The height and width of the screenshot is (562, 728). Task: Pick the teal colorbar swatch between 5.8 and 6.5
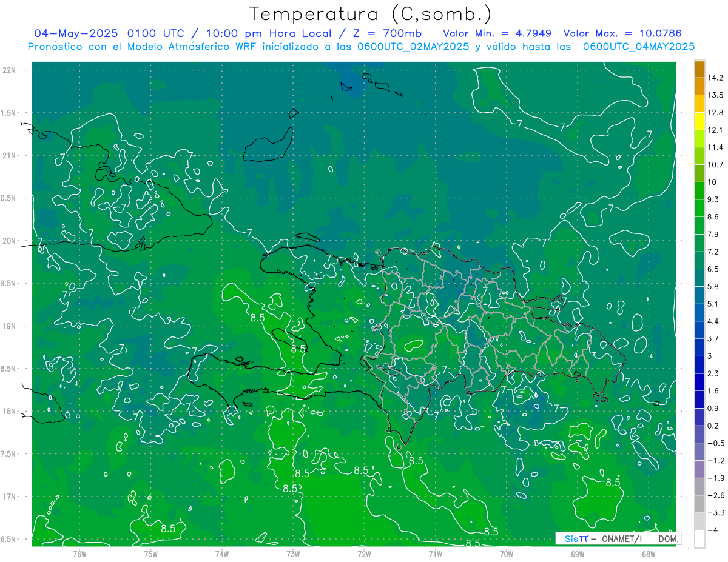coord(699,278)
